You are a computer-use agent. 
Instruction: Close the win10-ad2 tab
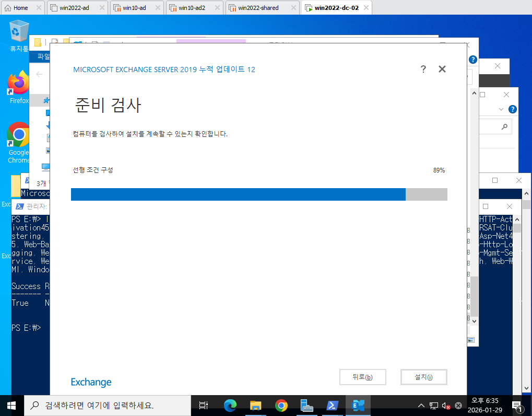click(217, 8)
